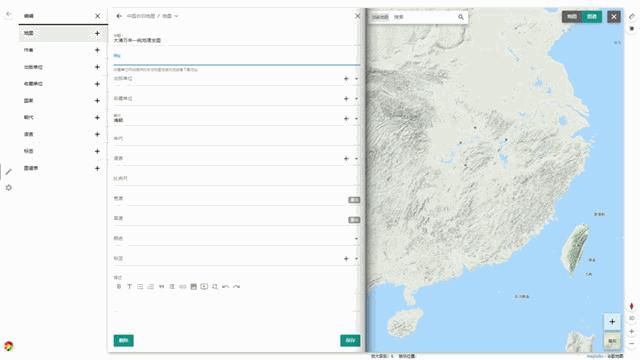Image resolution: width=640 pixels, height=360 pixels.
Task: Click the map search magnifier icon
Action: click(461, 17)
